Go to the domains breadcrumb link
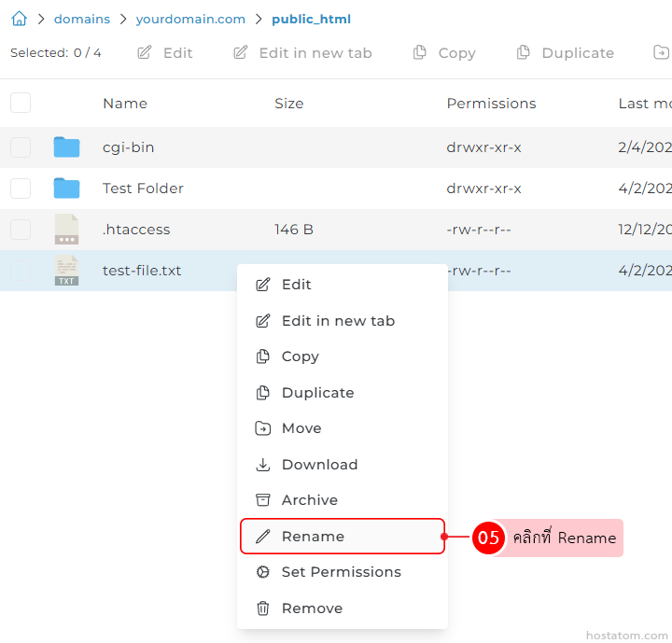672x643 pixels. coord(82,19)
